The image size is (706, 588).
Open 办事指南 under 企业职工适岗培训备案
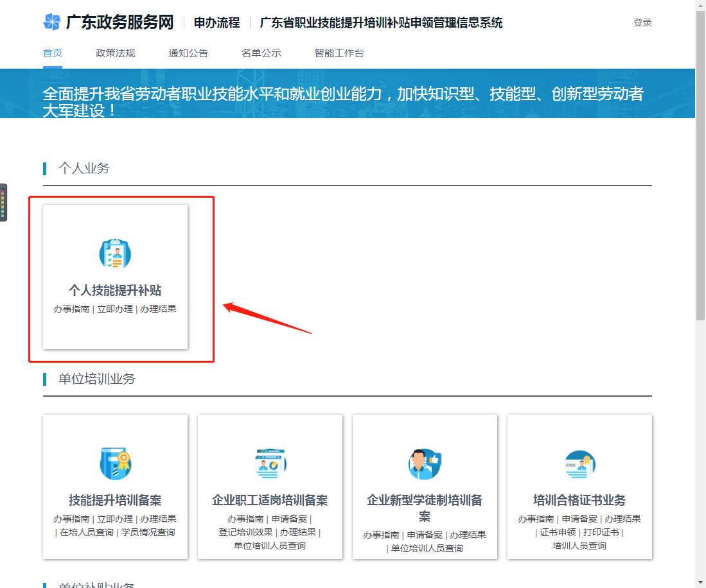pyautogui.click(x=246, y=519)
